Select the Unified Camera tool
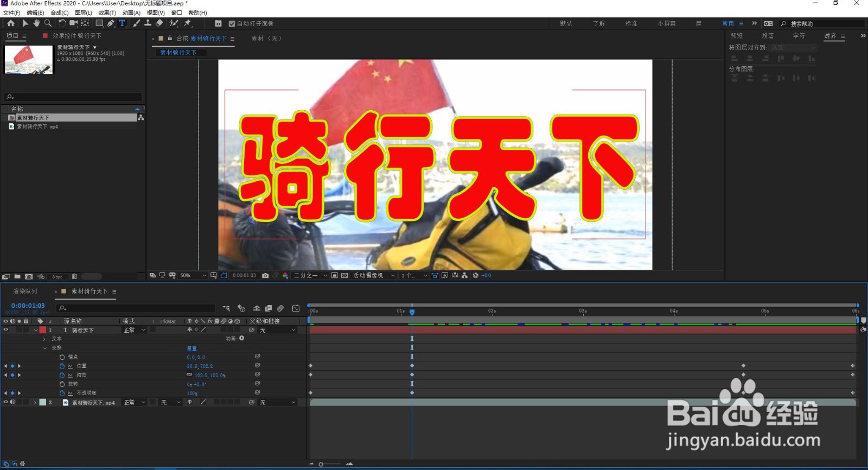The image size is (868, 470). coord(74,23)
